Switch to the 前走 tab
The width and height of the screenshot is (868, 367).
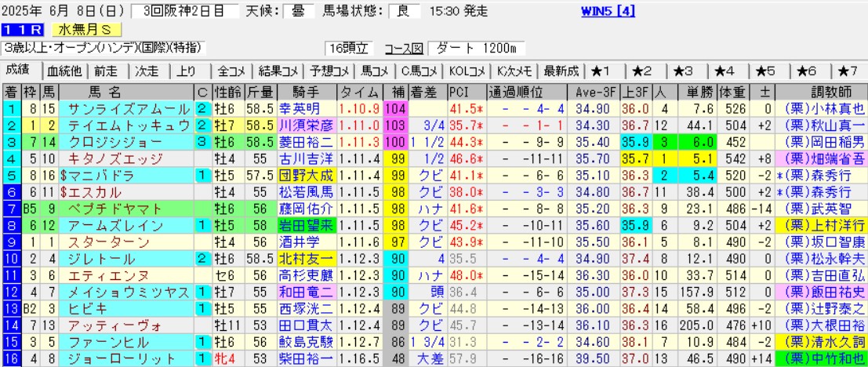(109, 71)
